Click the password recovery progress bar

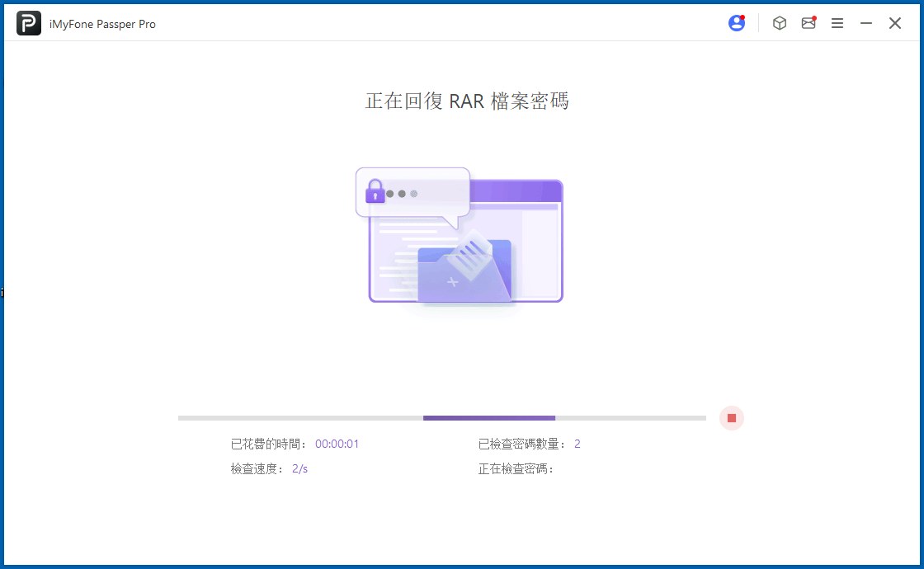click(x=442, y=418)
